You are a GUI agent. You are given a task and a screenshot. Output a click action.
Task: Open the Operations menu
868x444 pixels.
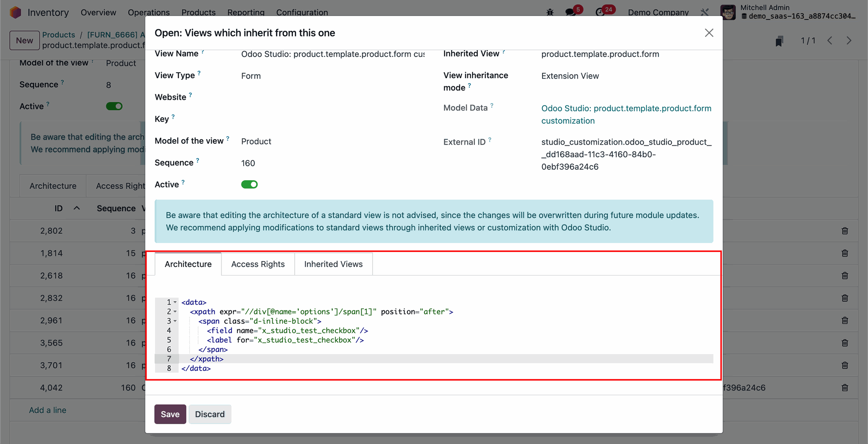pos(149,12)
